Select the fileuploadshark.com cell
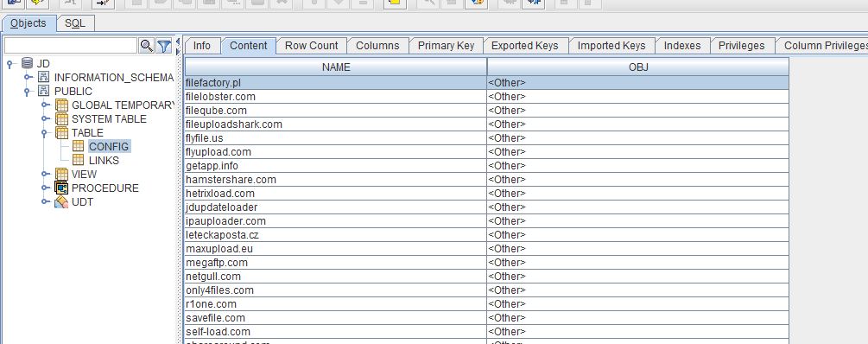Viewport: 868px width, 344px height. tap(336, 124)
